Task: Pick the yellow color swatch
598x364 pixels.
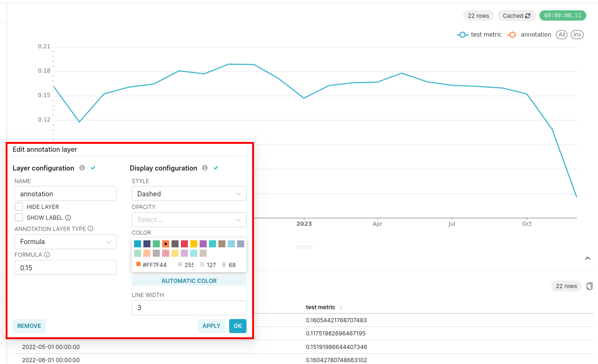Action: [194, 244]
